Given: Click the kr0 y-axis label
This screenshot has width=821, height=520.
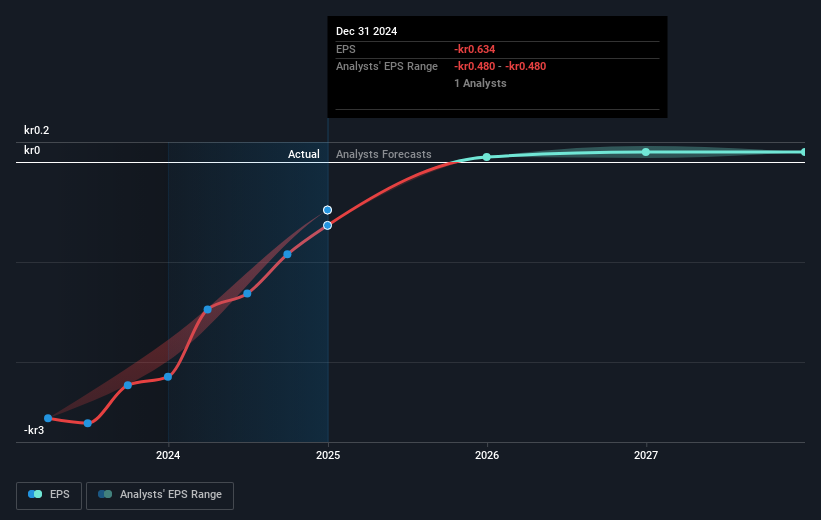Looking at the screenshot, I should coord(32,150).
